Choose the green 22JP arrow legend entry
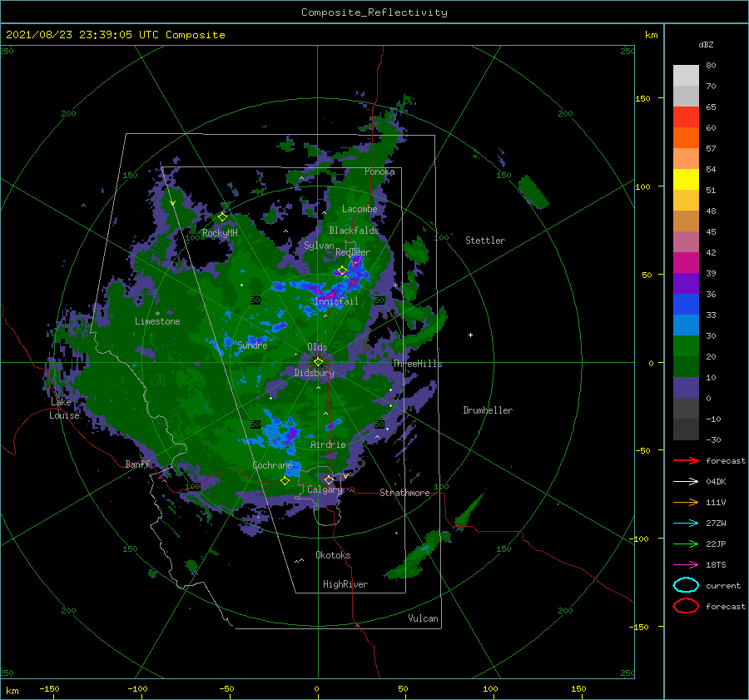 (x=686, y=544)
